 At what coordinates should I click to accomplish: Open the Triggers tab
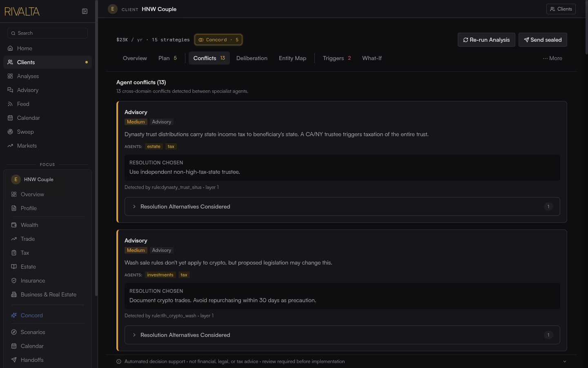click(337, 58)
